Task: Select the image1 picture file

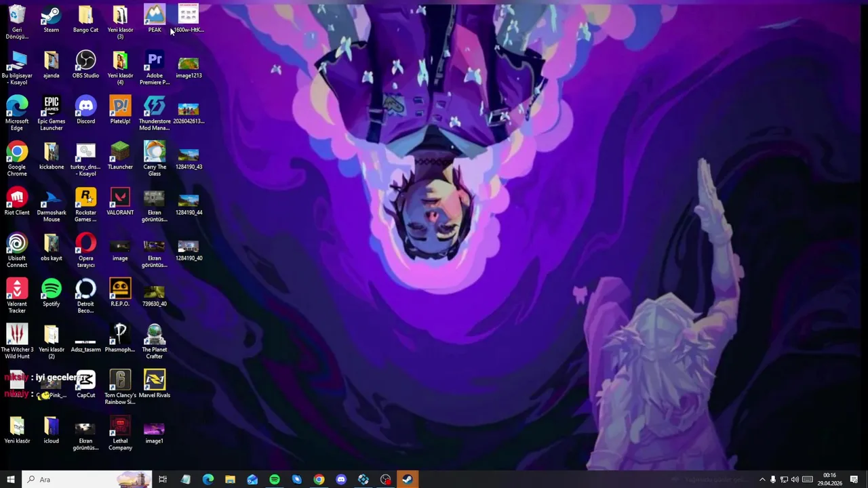Action: (155, 430)
